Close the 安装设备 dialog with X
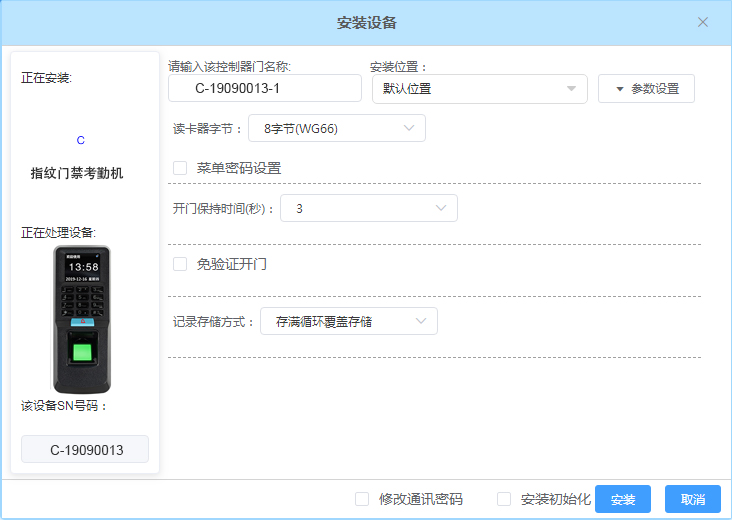Image resolution: width=732 pixels, height=520 pixels. (703, 22)
